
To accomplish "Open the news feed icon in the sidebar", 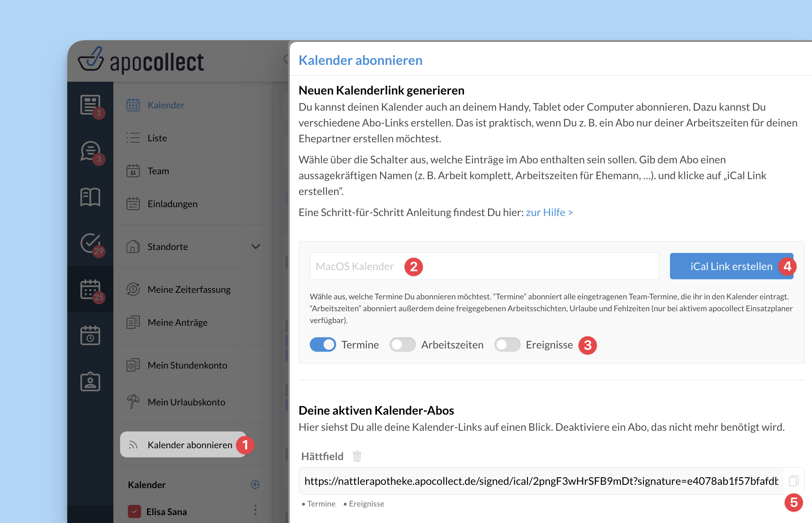I will pos(90,105).
